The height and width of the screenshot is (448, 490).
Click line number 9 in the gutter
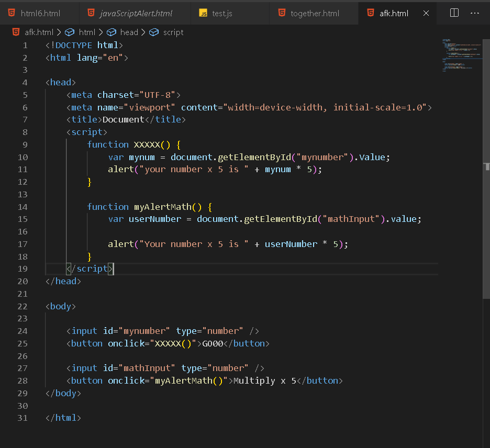click(25, 144)
